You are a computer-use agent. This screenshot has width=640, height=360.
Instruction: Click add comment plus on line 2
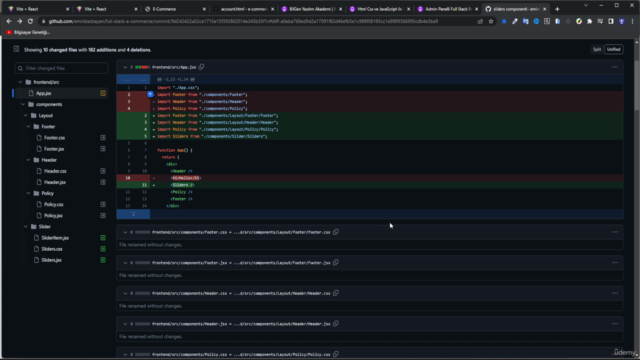click(150, 94)
